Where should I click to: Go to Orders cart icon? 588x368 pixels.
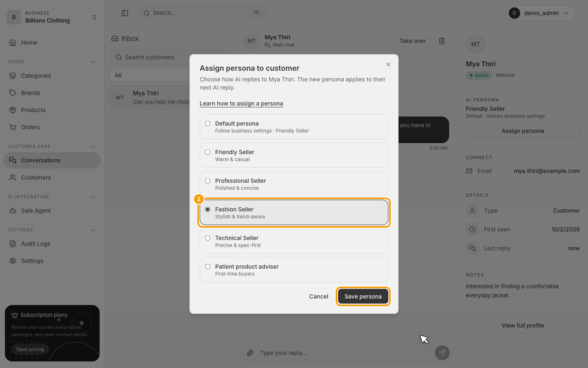point(13,127)
